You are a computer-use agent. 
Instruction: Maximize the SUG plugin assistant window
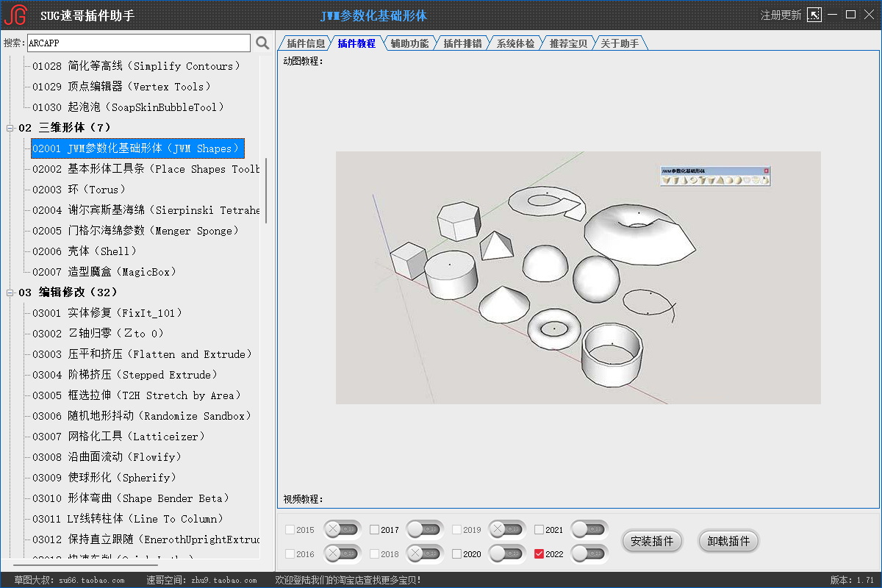click(850, 15)
